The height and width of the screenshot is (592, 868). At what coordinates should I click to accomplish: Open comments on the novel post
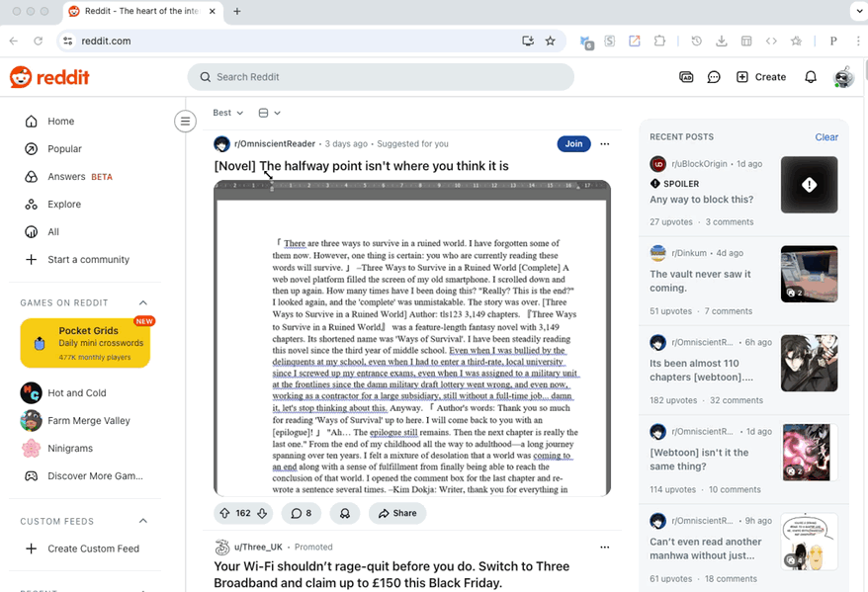(301, 513)
